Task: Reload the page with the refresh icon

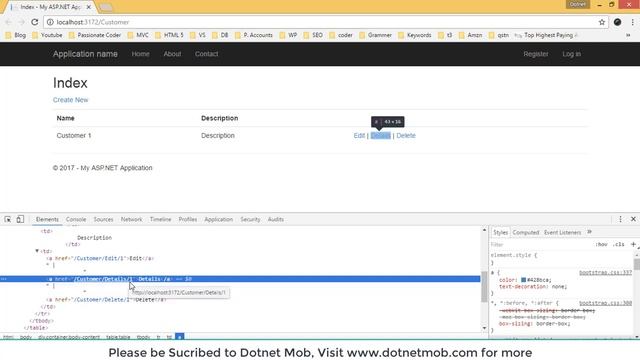Action: [35, 22]
